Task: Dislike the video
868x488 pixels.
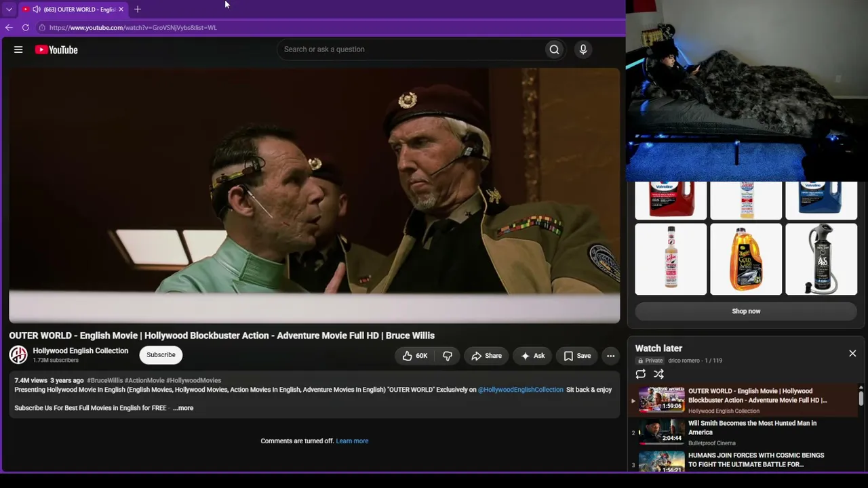Action: [447, 356]
